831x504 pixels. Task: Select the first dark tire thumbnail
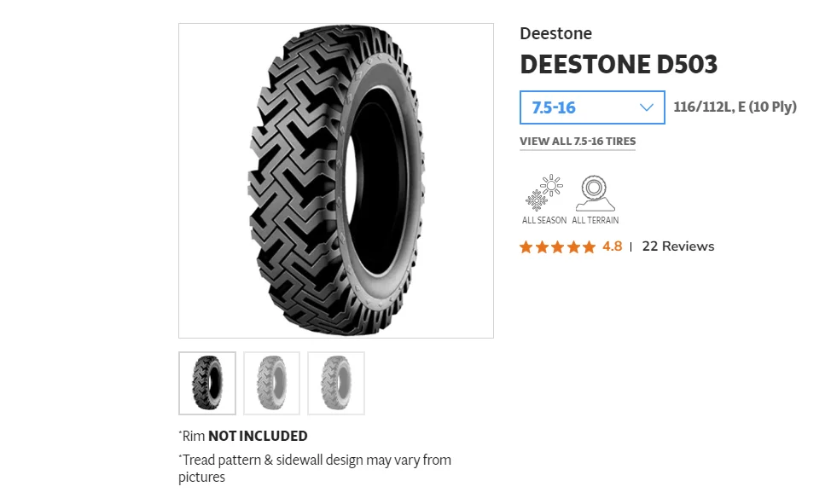click(207, 383)
